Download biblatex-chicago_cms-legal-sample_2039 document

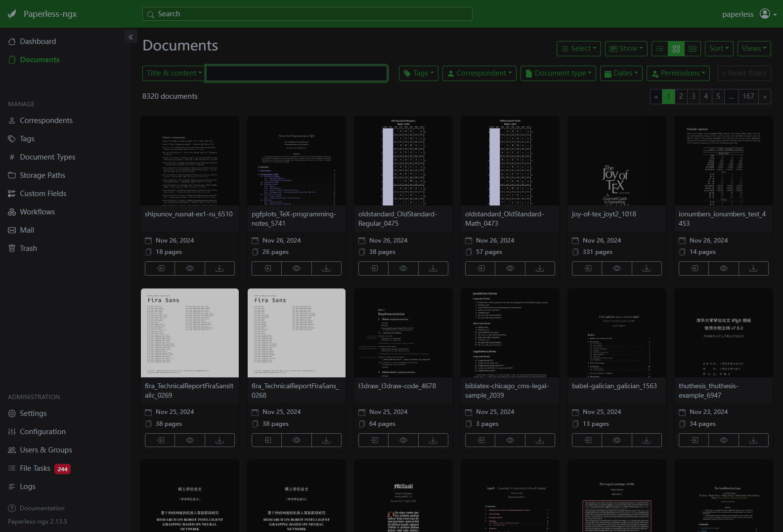tap(540, 440)
